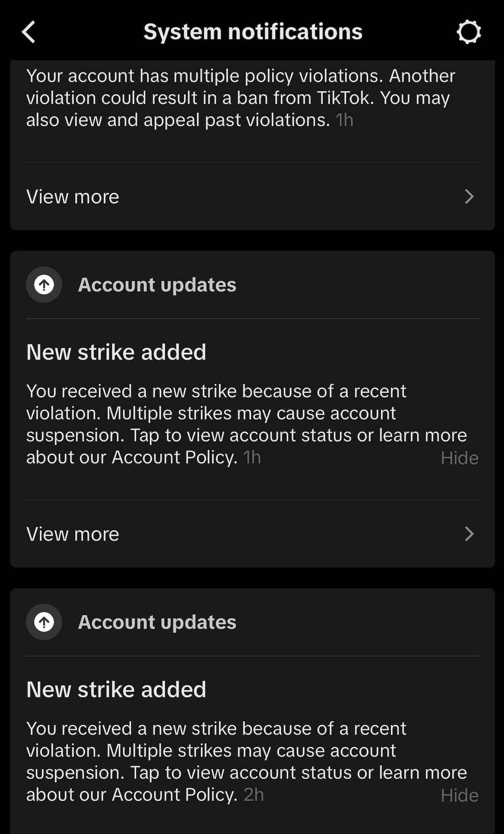Hide the strike notification from 2h ago
The height and width of the screenshot is (834, 504).
tap(459, 795)
